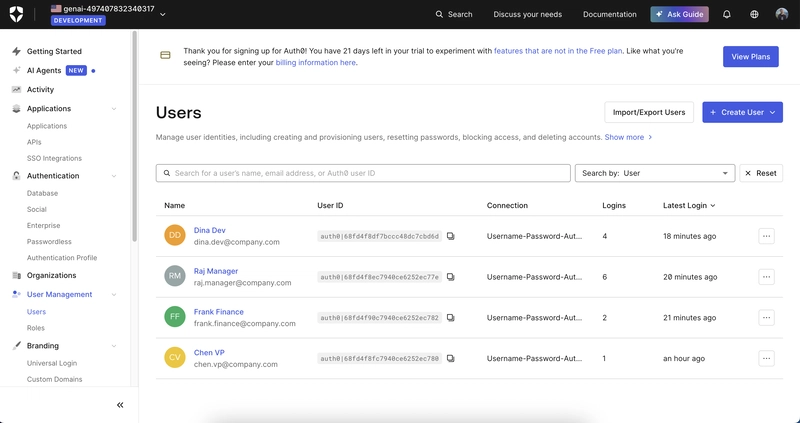The image size is (800, 423).
Task: Click the Auth0 shield logo
Action: 17,14
